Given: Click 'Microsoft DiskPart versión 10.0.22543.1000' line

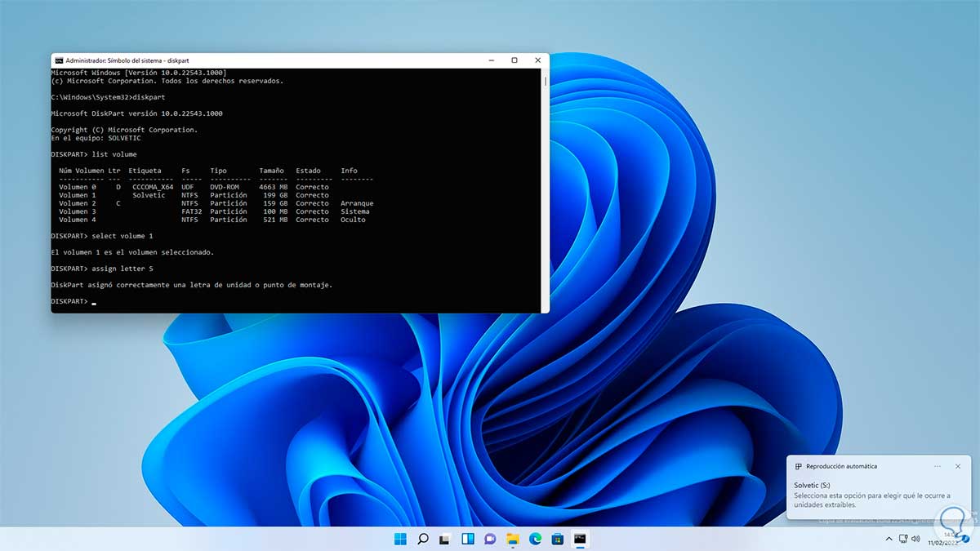Looking at the screenshot, I should coord(136,113).
